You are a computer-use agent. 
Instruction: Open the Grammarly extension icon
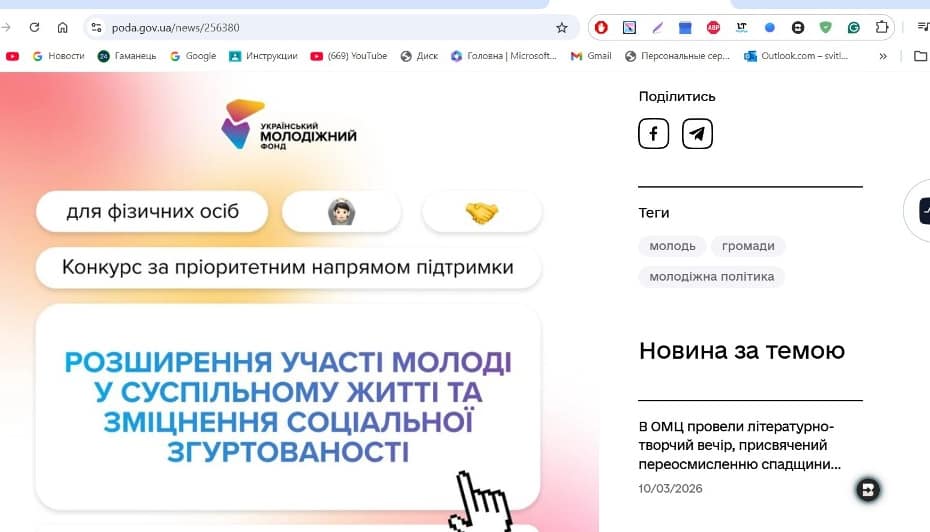coord(853,27)
